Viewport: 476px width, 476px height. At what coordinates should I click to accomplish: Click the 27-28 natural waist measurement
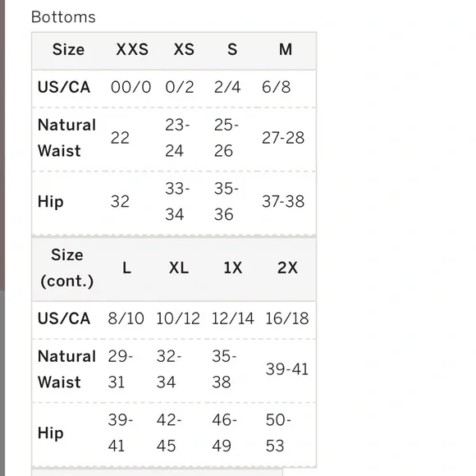[x=283, y=138]
